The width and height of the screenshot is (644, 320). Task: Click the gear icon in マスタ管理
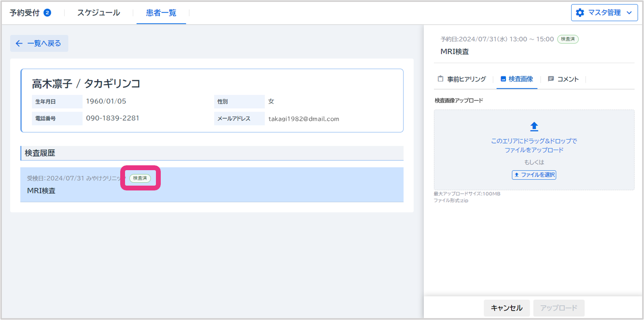(x=580, y=13)
